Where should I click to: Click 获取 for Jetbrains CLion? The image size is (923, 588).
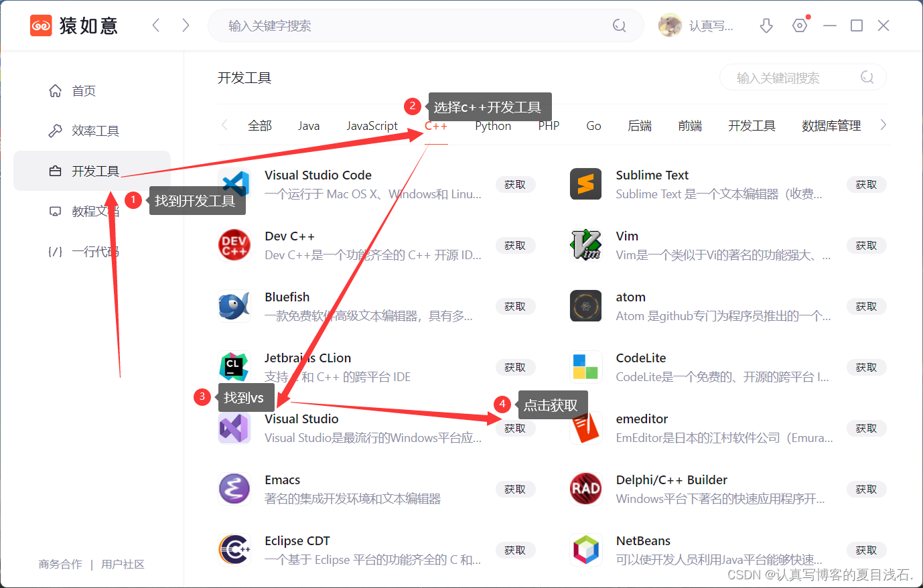point(515,367)
